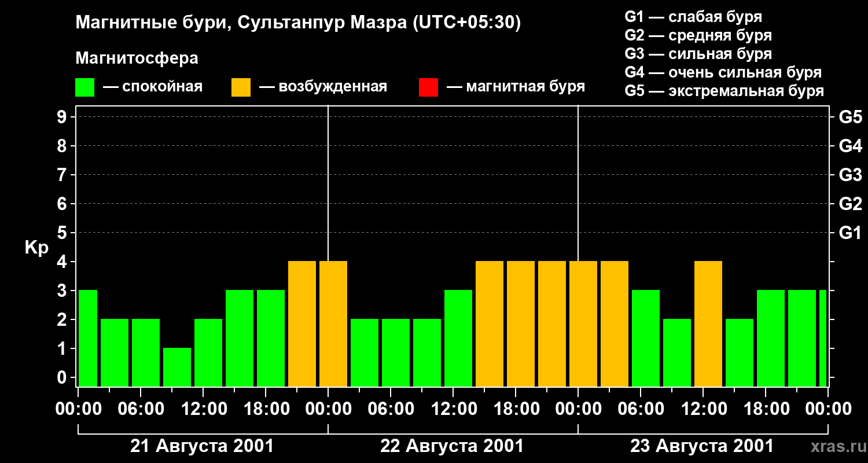The width and height of the screenshot is (868, 463).
Task: Click the '— спокойная' legend label
Action: pyautogui.click(x=153, y=87)
